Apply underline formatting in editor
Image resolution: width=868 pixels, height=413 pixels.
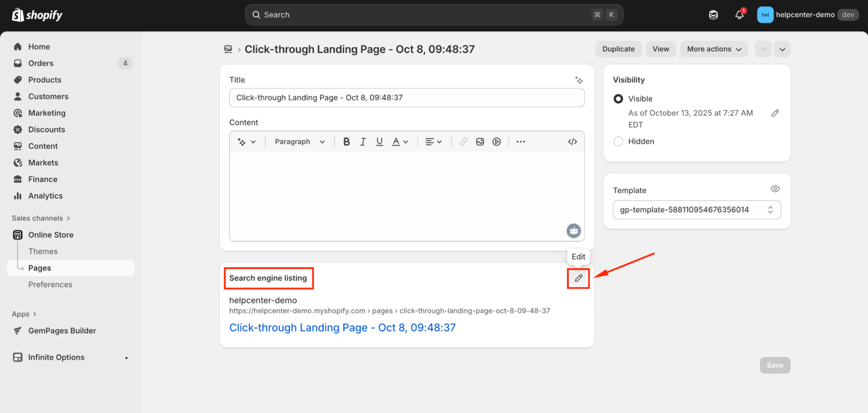pyautogui.click(x=379, y=142)
